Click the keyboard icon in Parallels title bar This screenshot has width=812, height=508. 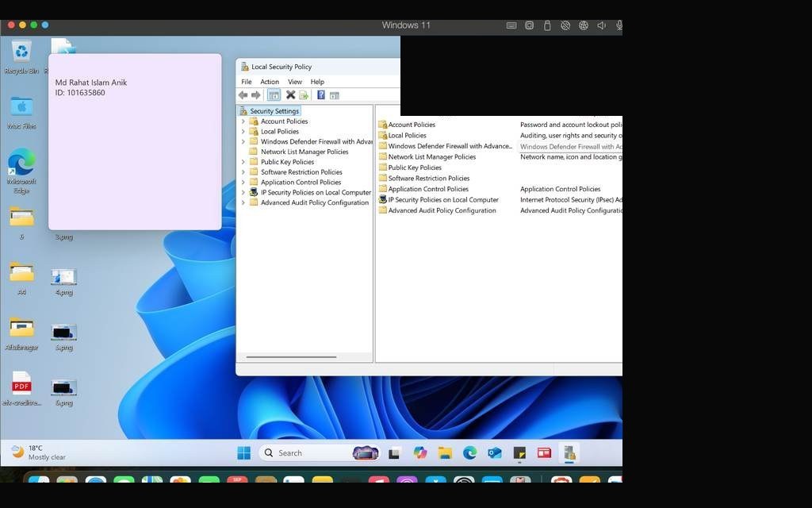coord(511,25)
